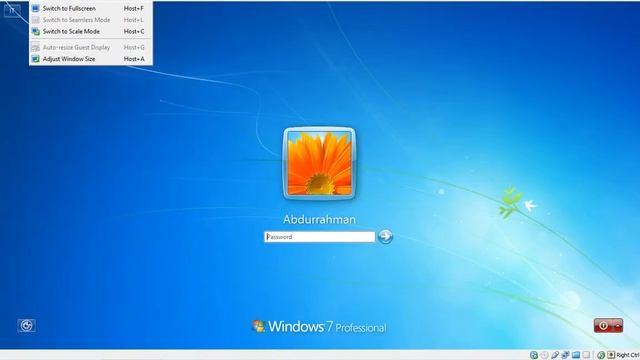
Task: Click the optical disc status bar icon
Action: (x=544, y=355)
